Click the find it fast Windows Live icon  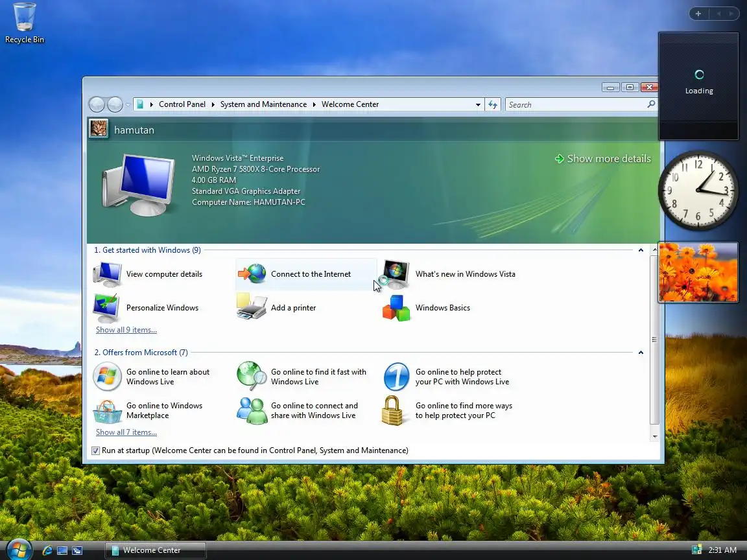(x=252, y=376)
